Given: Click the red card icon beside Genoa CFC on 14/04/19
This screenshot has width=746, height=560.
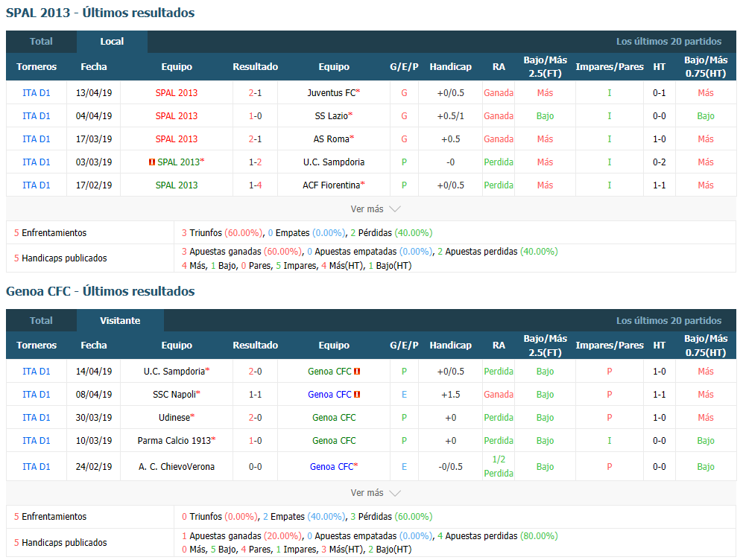Looking at the screenshot, I should [357, 372].
